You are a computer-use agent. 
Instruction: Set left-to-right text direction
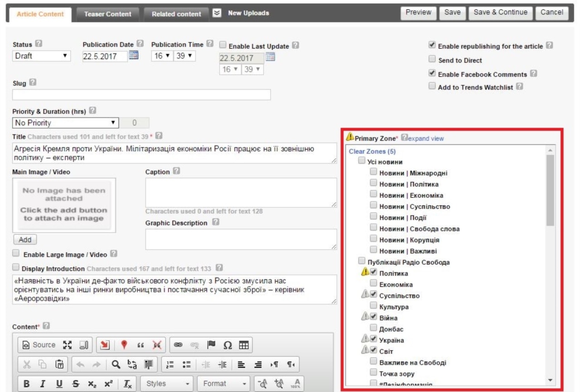pos(274,364)
